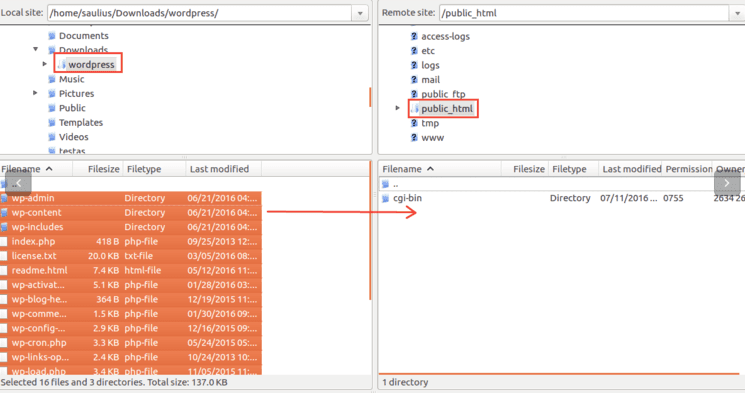Sort remote files by Last modified
The image size is (745, 393).
tap(631, 169)
